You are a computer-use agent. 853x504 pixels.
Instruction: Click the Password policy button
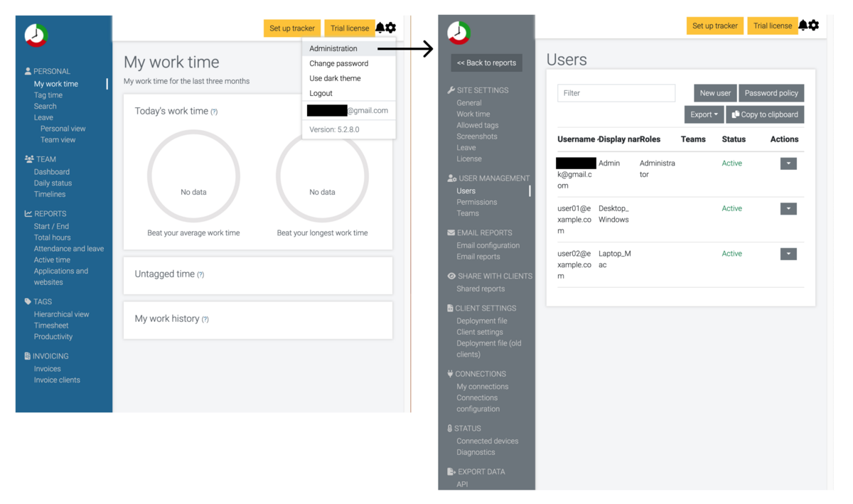click(x=771, y=93)
